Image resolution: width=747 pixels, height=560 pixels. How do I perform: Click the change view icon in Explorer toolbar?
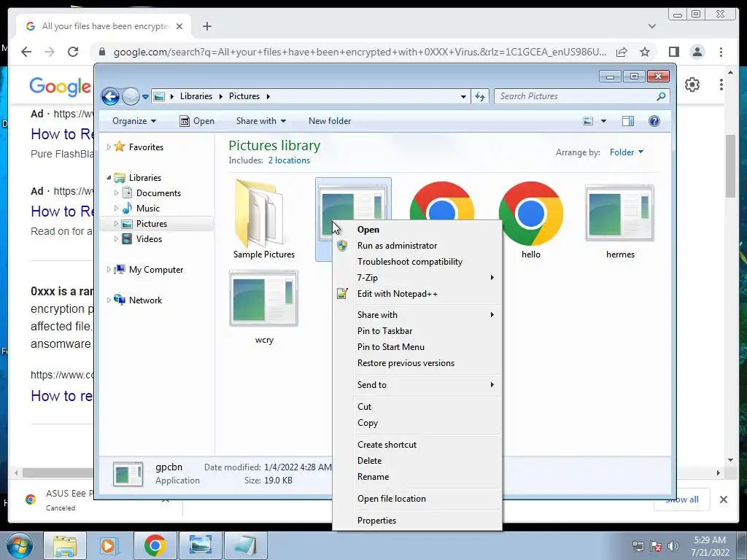click(x=589, y=121)
